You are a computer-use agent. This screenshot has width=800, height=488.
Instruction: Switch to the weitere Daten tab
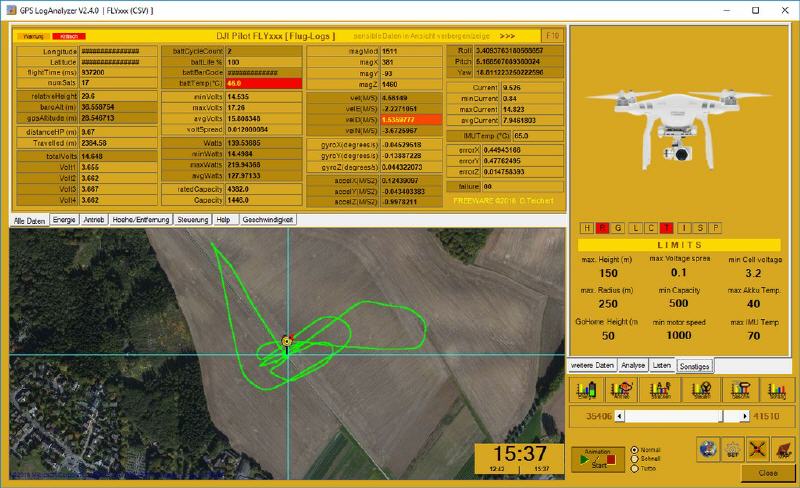pos(592,365)
